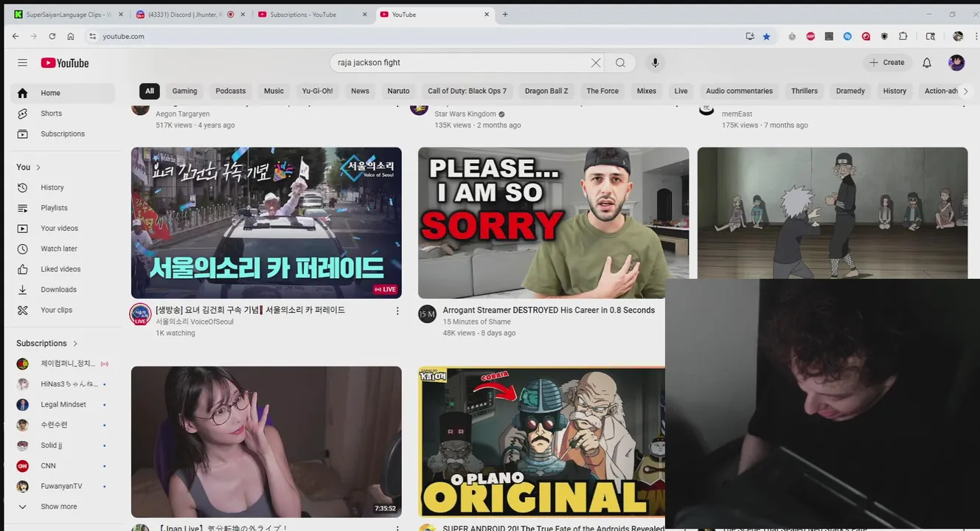Select the Dragon Ball Z filter chip

click(546, 91)
